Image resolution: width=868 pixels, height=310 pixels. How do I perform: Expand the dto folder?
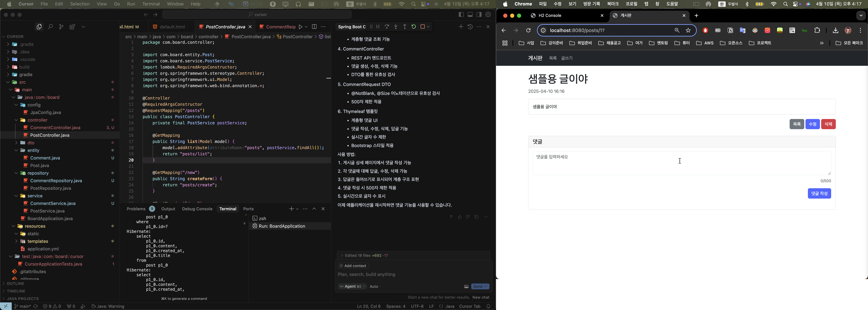coord(16,143)
